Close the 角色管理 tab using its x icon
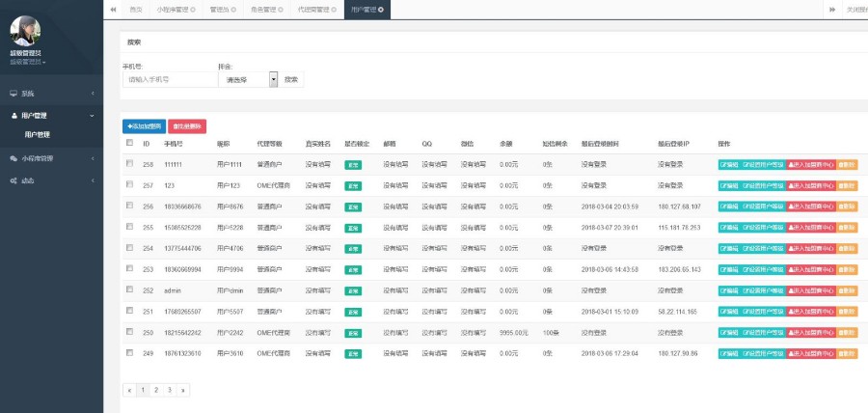Viewport: 868px width, 413px height. 281,10
